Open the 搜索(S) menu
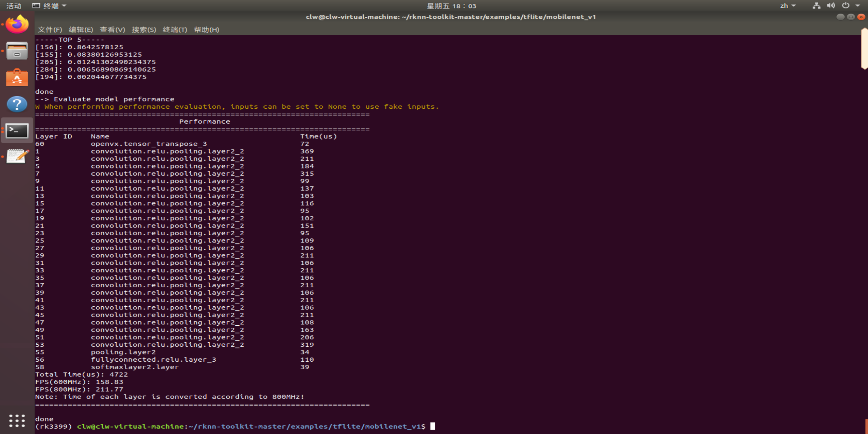The image size is (868, 434). click(x=144, y=30)
